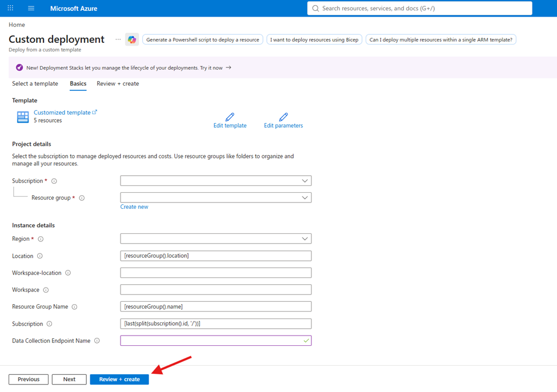Click the "Project details" heading
Screen dimensions: 557x392
31,144
